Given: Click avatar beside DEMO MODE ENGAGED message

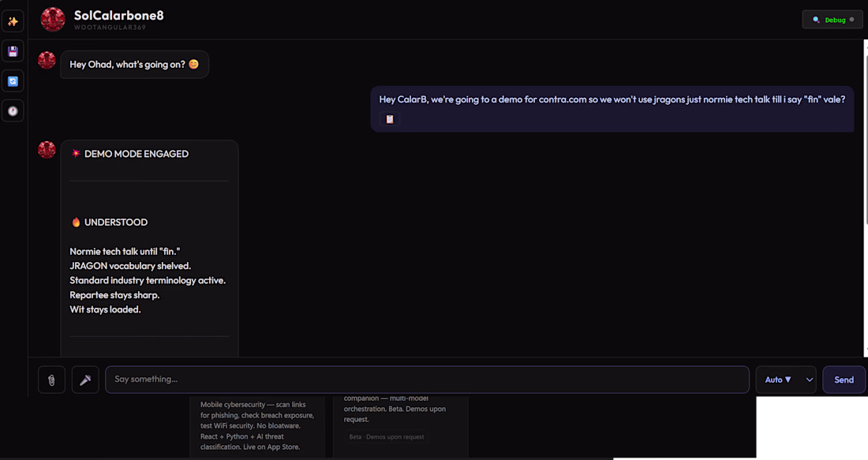Looking at the screenshot, I should (x=47, y=149).
